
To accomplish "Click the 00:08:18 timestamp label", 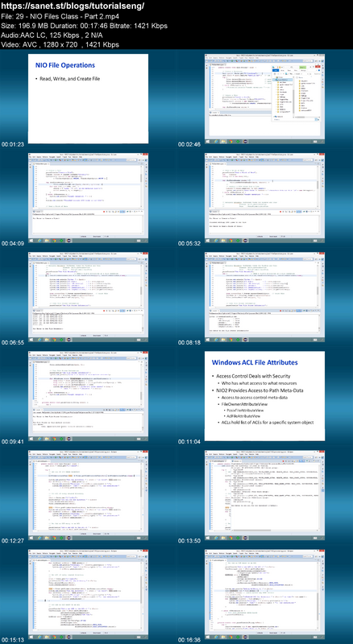I will (x=189, y=343).
